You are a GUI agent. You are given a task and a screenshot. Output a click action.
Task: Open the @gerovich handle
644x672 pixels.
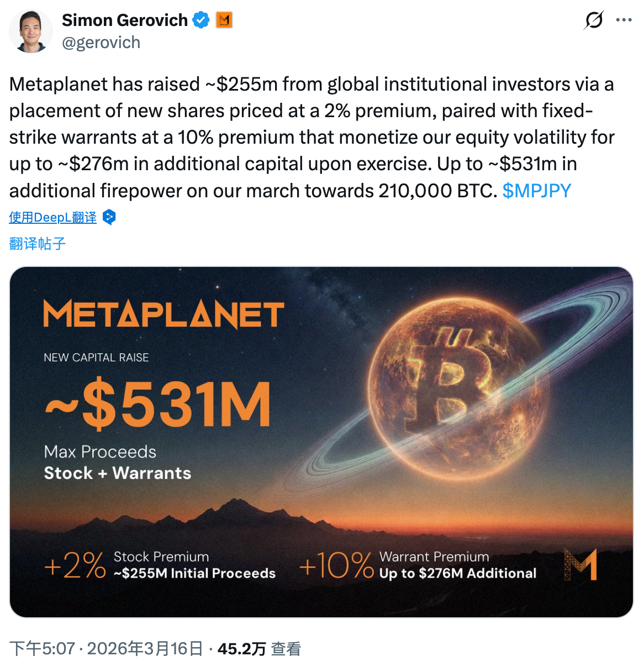(101, 43)
